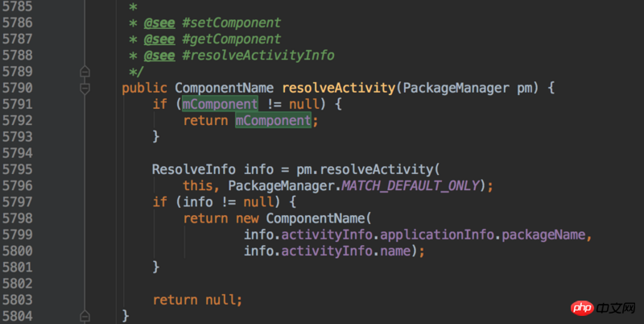The height and width of the screenshot is (324, 644).
Task: Click the MATCH_DEFAULT_ONLY constant
Action: 411,185
